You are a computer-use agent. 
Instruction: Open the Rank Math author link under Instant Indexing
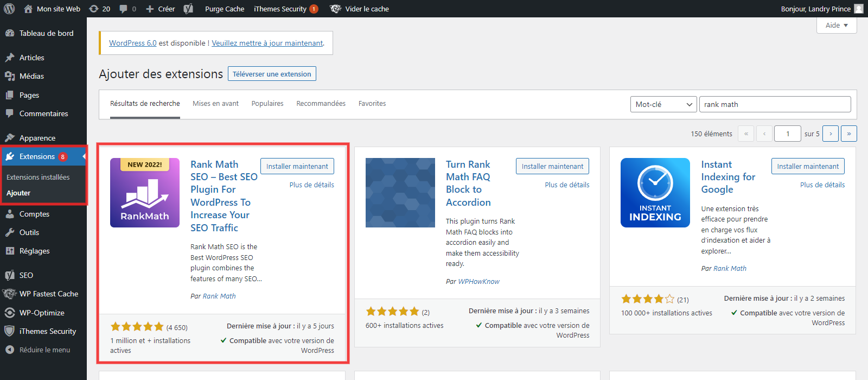click(730, 268)
